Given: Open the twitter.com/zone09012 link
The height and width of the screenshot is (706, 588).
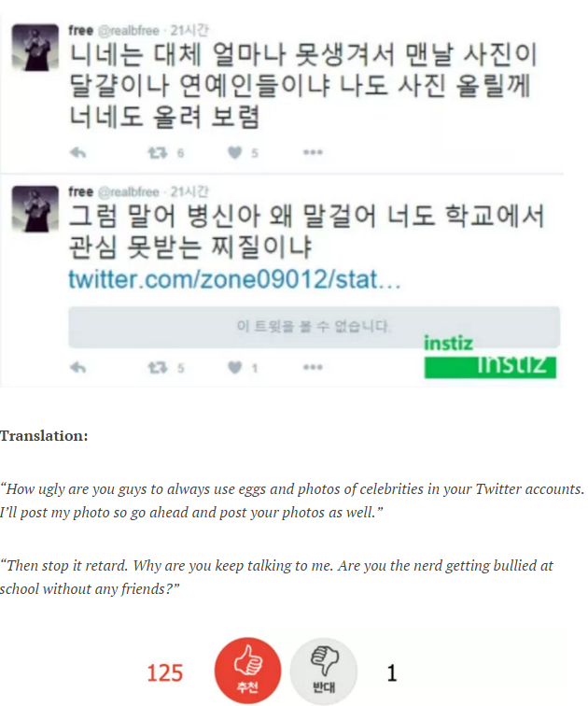Looking at the screenshot, I should (234, 279).
